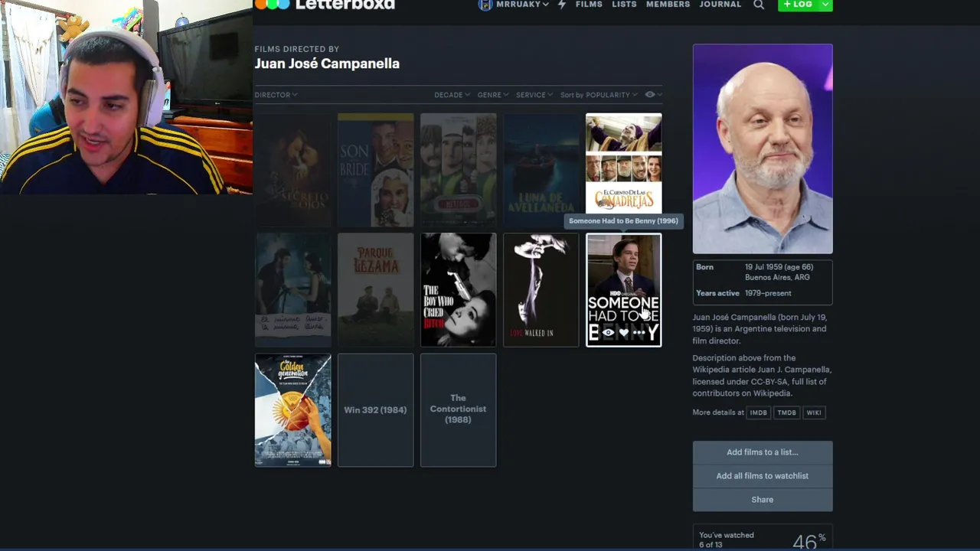The height and width of the screenshot is (551, 980).
Task: Open the DECADE filter dropdown
Action: (x=452, y=95)
